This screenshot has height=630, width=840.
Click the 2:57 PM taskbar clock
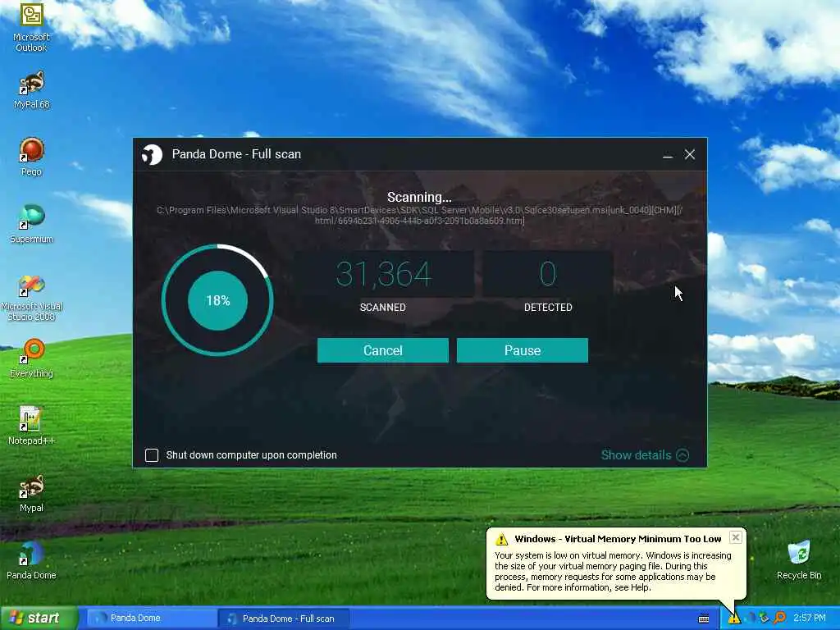(x=810, y=619)
